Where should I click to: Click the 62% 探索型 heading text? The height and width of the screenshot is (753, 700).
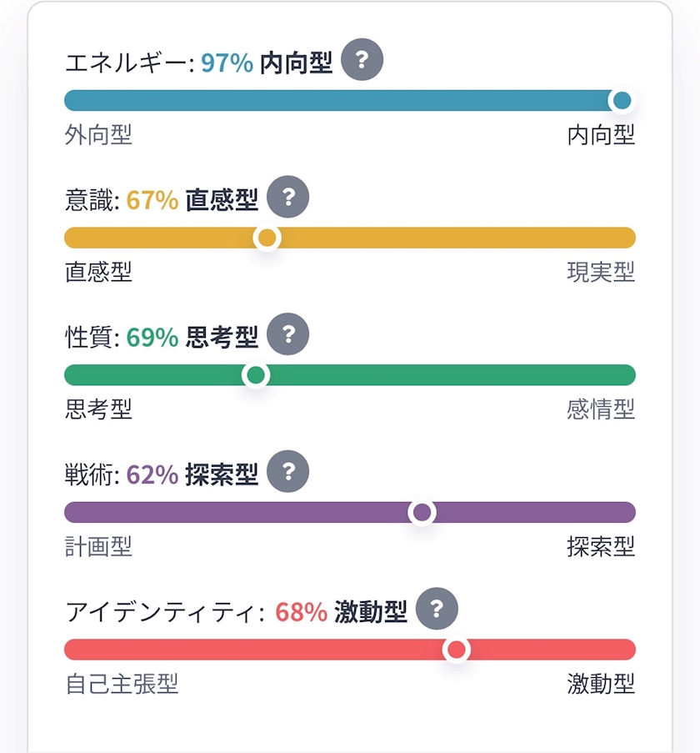coord(192,474)
